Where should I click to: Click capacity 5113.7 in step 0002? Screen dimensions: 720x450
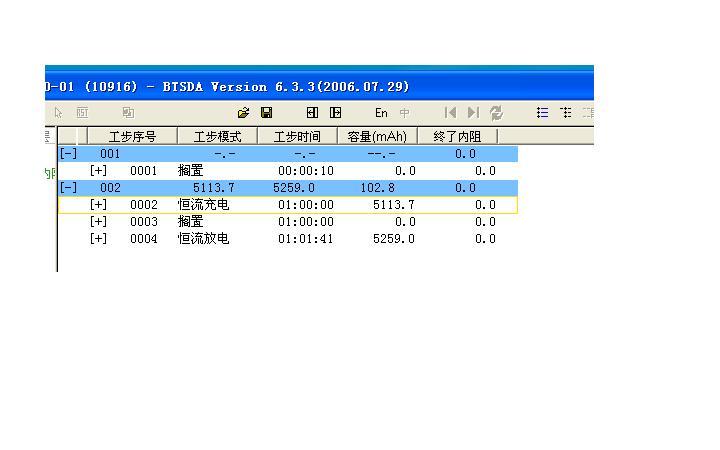tap(394, 205)
